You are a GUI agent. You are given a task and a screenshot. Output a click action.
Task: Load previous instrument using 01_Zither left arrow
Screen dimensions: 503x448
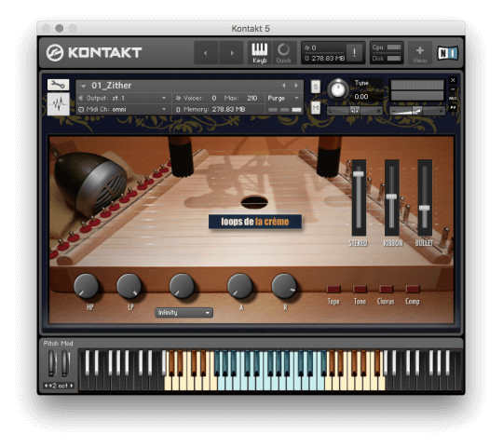(x=284, y=86)
